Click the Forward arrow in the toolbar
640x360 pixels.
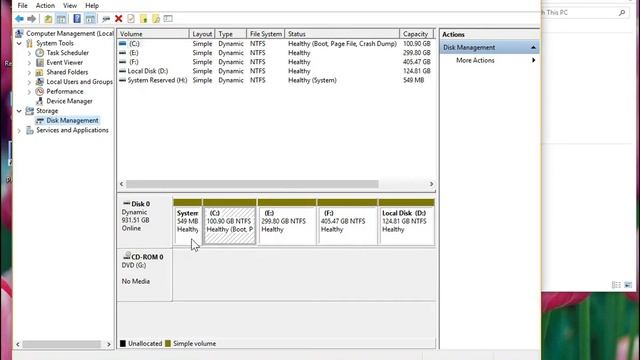point(31,19)
